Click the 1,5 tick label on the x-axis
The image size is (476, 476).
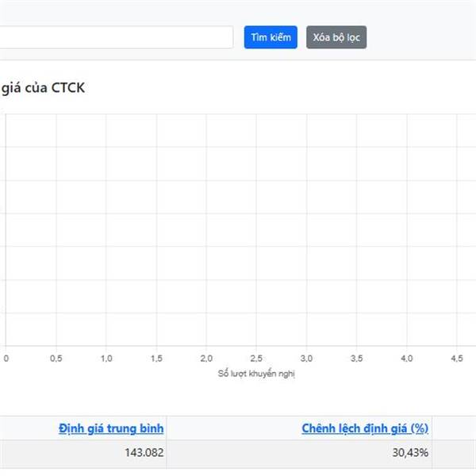(x=156, y=359)
